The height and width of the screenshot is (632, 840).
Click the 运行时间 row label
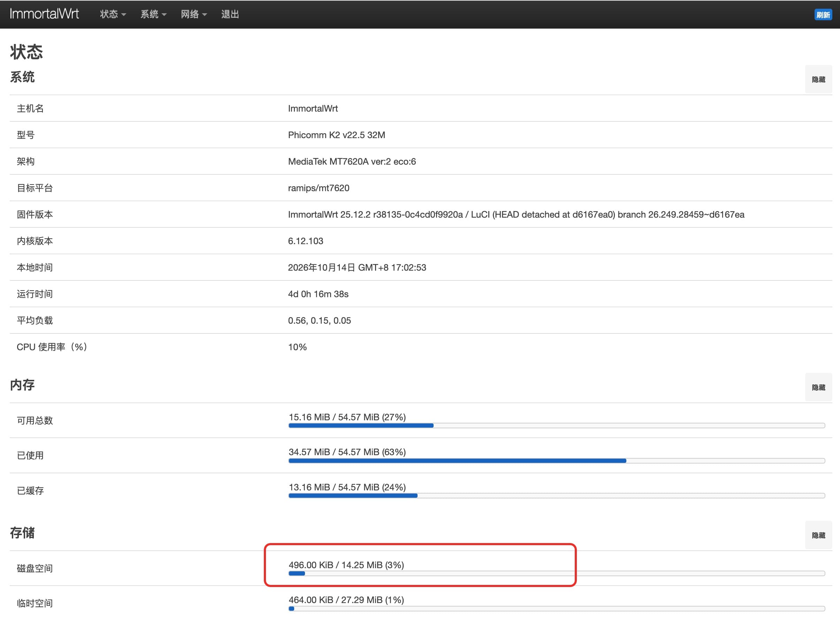35,294
